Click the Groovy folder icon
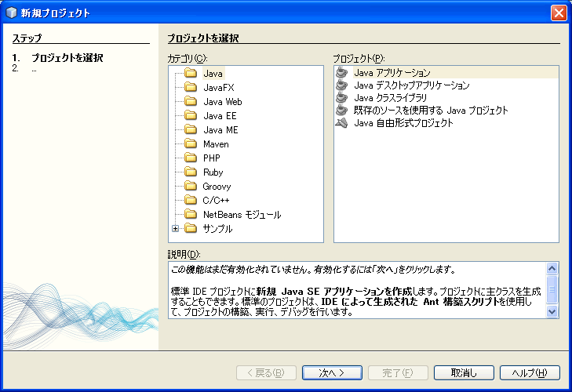 (x=191, y=186)
